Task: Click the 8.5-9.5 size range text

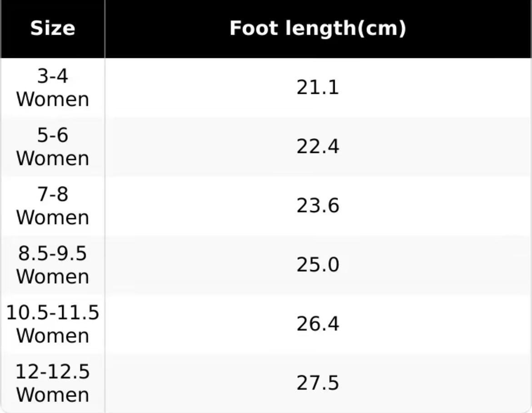Action: pyautogui.click(x=52, y=253)
